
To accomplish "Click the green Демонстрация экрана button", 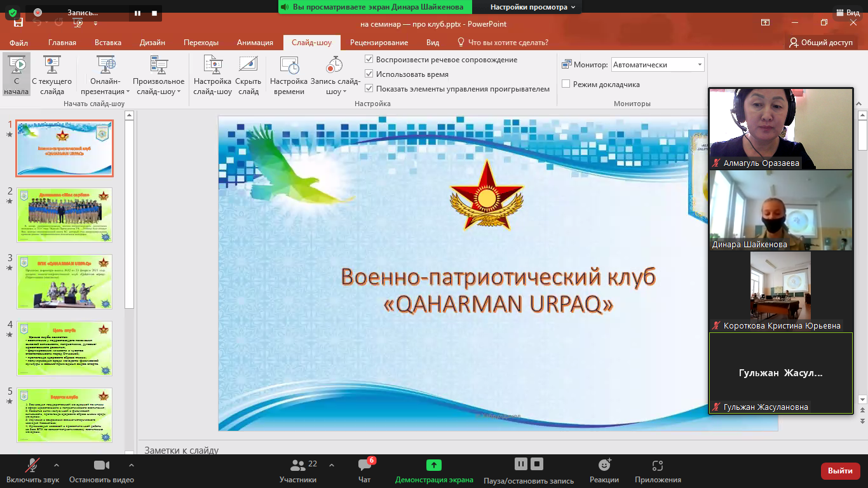I will click(433, 466).
